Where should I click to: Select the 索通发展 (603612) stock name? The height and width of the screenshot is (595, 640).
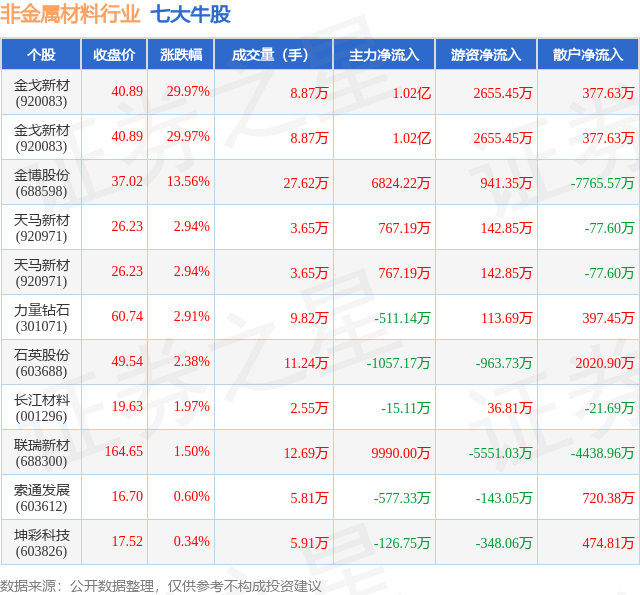(x=41, y=498)
